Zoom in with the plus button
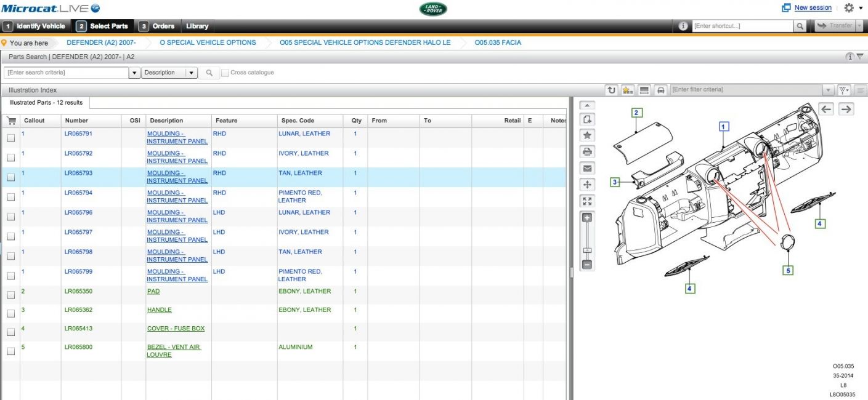Screen dimensions: 868x400 588,218
